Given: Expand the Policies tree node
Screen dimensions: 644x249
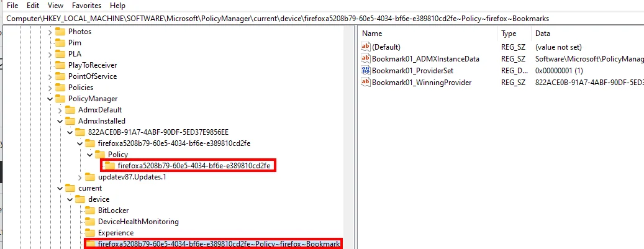Looking at the screenshot, I should 50,88.
